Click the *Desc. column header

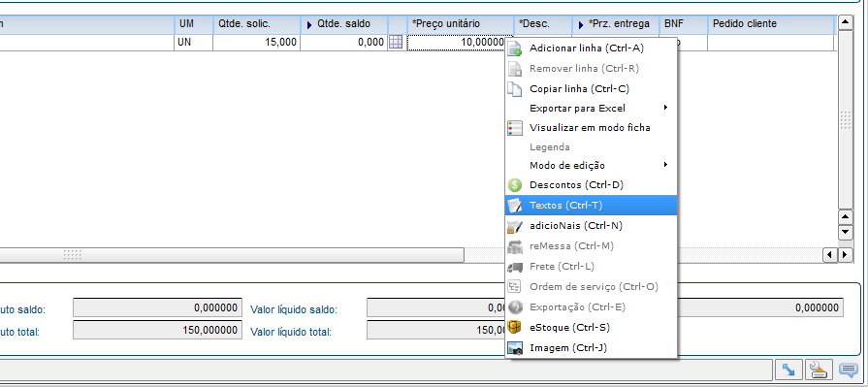[542, 24]
